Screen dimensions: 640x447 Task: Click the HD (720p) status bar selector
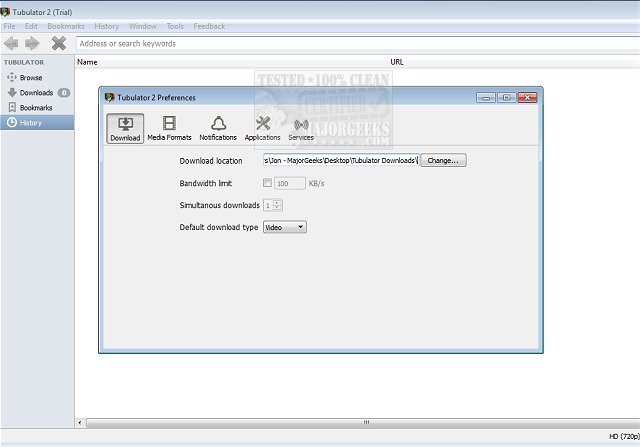click(x=624, y=437)
